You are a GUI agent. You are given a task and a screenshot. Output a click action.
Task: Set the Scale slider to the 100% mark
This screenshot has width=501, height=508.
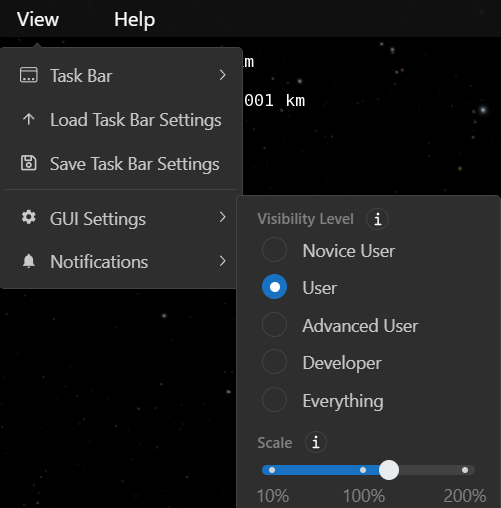coord(363,470)
